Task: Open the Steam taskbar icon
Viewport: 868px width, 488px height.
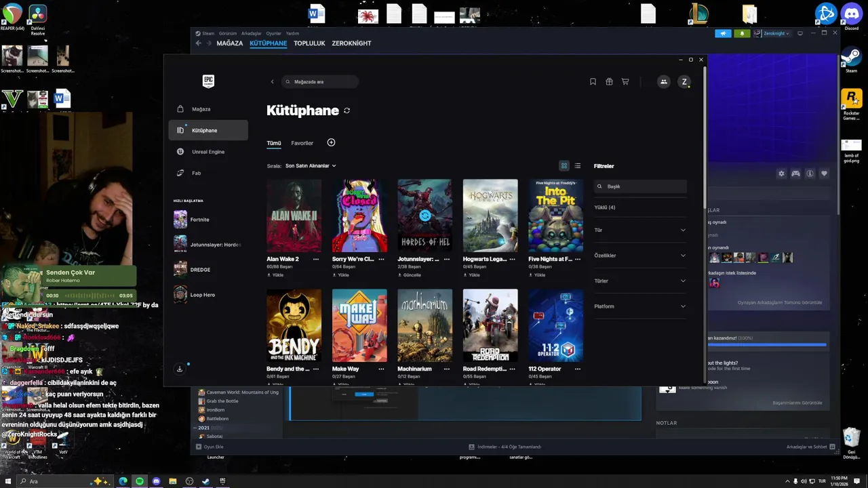Action: coord(205,481)
